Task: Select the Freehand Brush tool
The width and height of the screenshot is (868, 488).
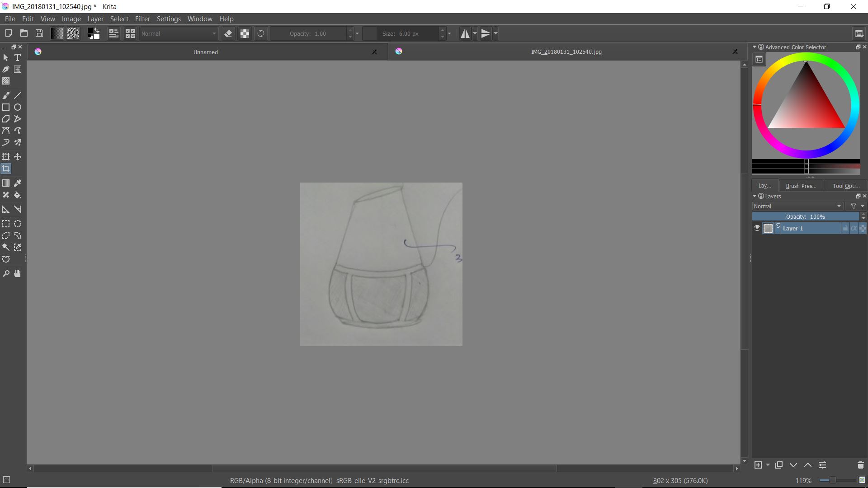Action: click(x=6, y=95)
